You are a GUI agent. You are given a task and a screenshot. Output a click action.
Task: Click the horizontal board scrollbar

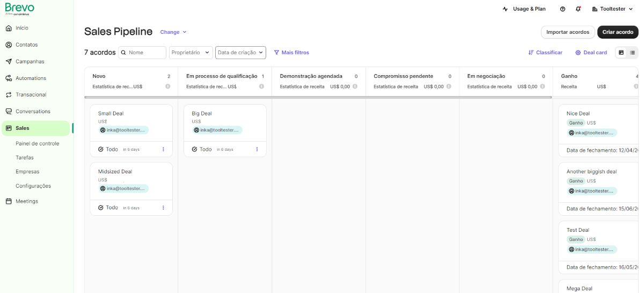(318, 97)
